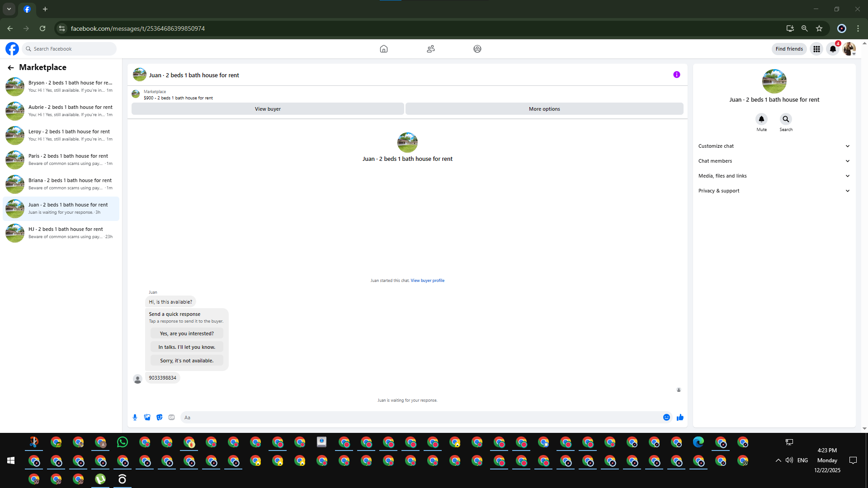The image size is (868, 488).
Task: Open the emoji picker in message box
Action: coord(666,418)
